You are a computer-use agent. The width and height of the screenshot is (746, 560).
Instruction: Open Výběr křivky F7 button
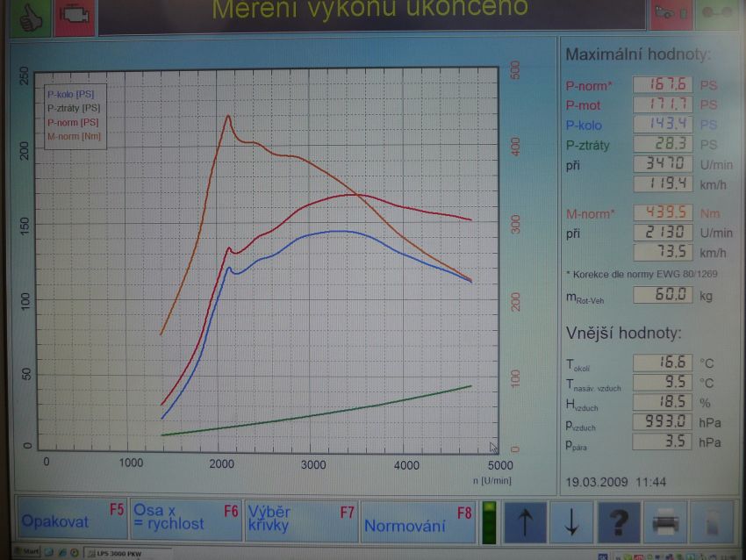(301, 521)
